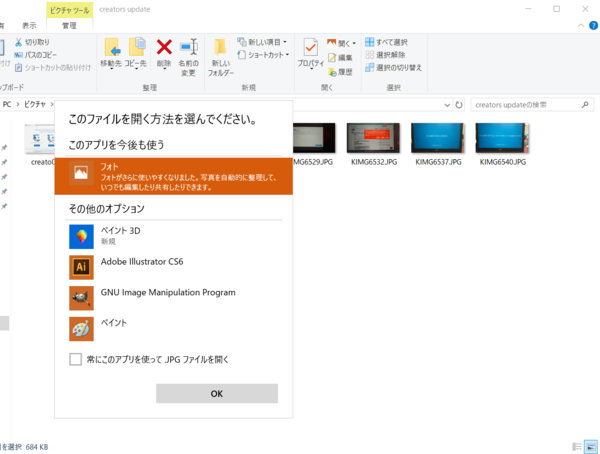Click ピクチャ in the address breadcrumb
Screen dimensions: 600x454
pyautogui.click(x=35, y=105)
